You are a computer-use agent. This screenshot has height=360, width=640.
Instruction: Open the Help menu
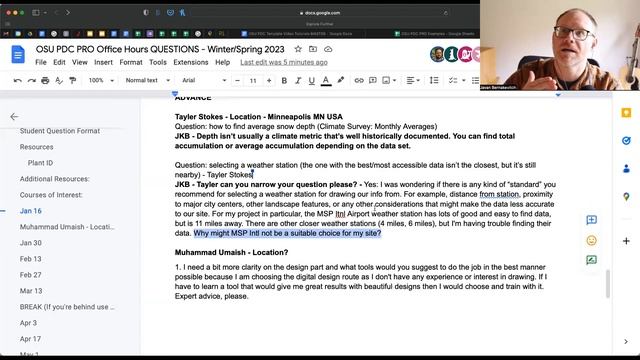pyautogui.click(x=222, y=62)
